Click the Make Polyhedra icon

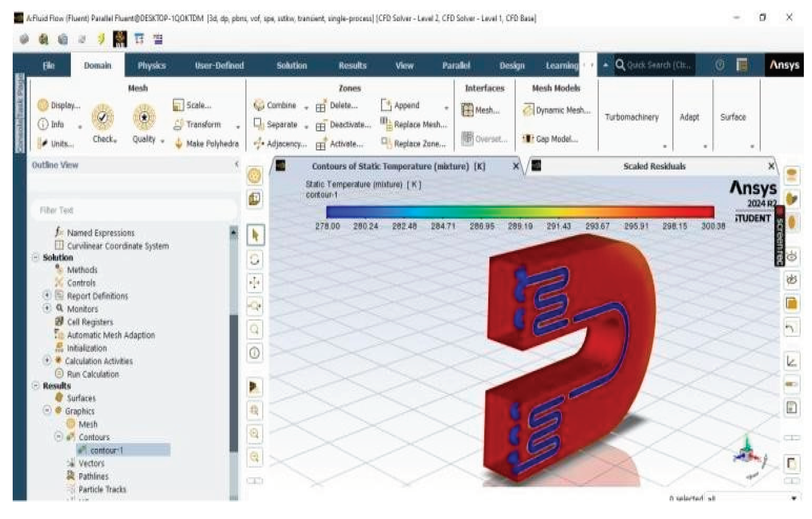[x=179, y=144]
